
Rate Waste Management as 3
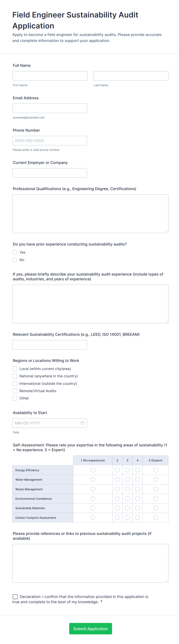tap(127, 489)
